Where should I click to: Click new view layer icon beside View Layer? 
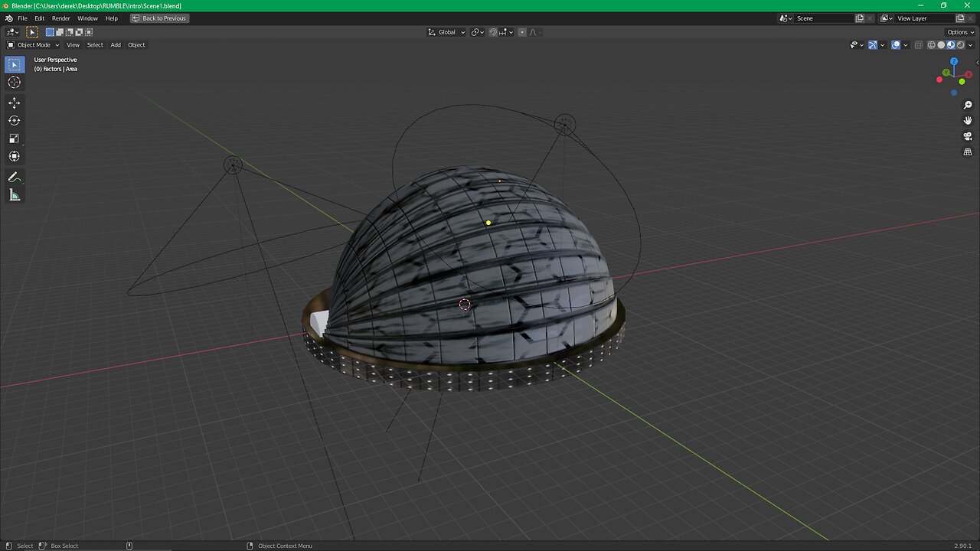960,18
